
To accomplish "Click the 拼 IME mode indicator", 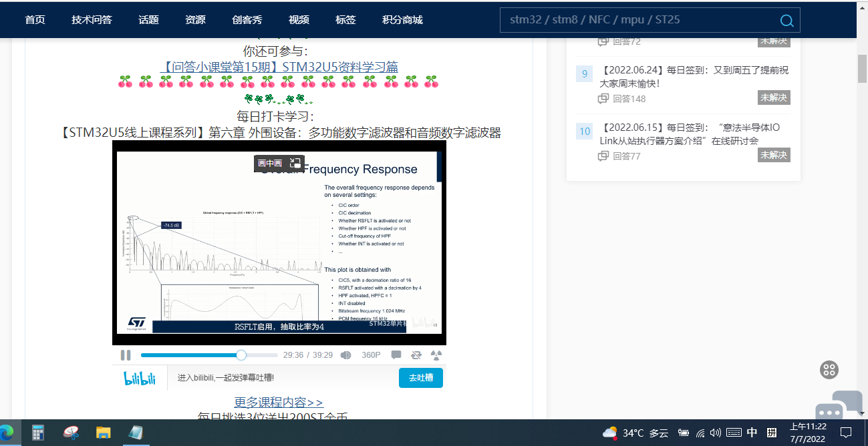I will point(771,433).
